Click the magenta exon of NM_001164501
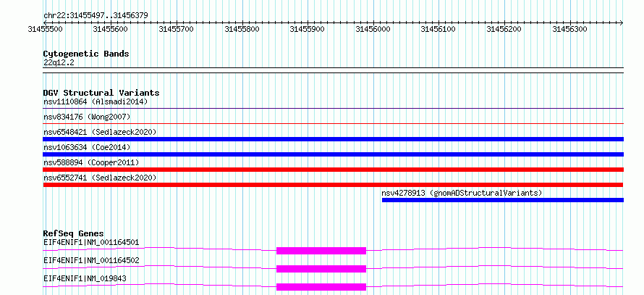Screen dimensions: 644x295 [x=321, y=251]
